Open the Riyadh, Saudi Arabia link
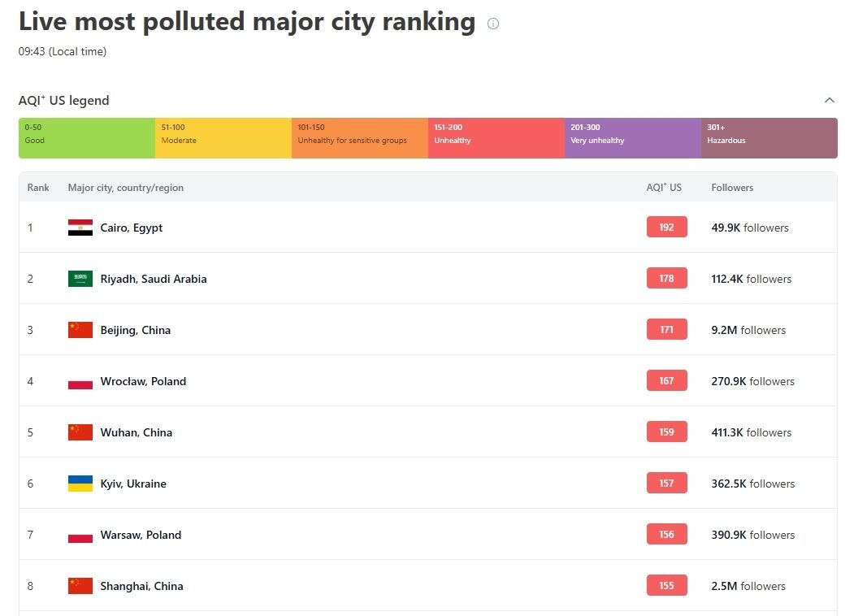The image size is (854, 616). tap(153, 279)
